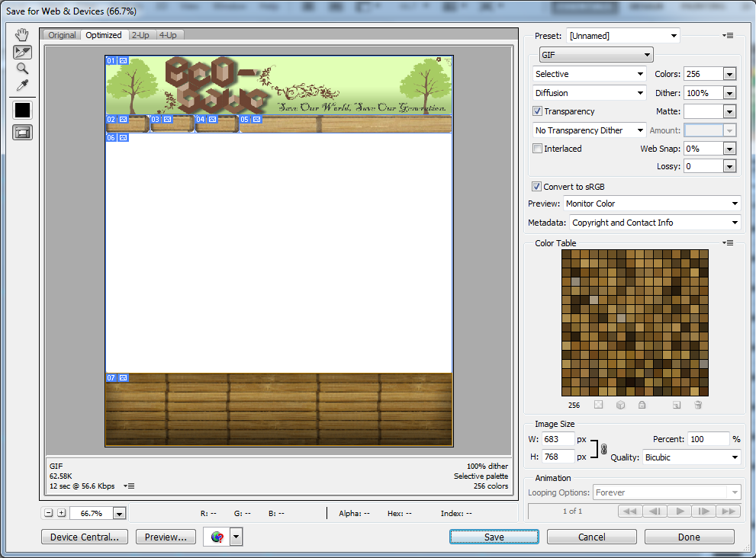Play the animation
Viewport: 756px width, 558px height.
point(680,511)
